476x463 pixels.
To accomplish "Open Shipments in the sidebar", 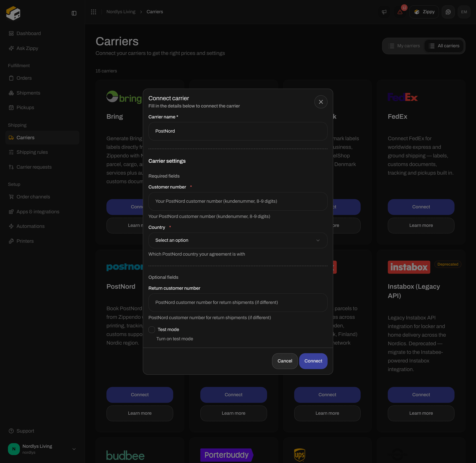I will 42,93.
